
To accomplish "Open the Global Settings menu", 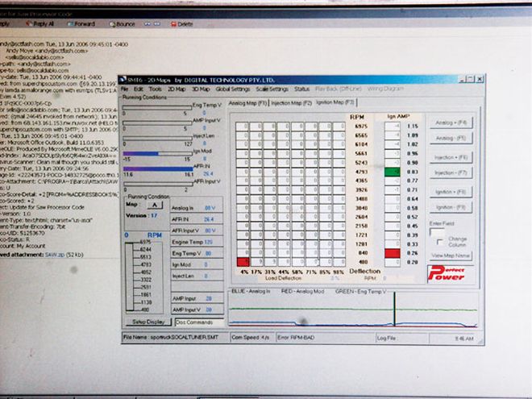I will click(233, 89).
